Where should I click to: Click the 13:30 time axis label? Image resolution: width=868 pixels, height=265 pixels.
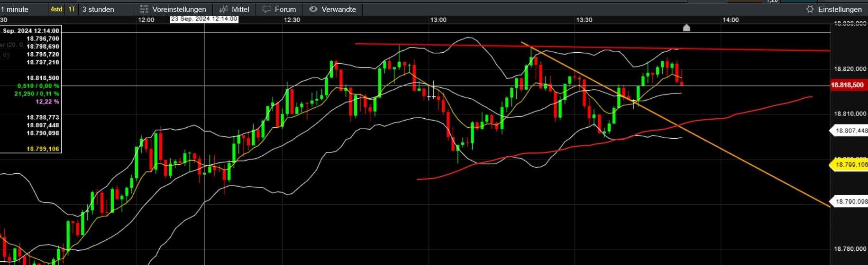coord(585,20)
